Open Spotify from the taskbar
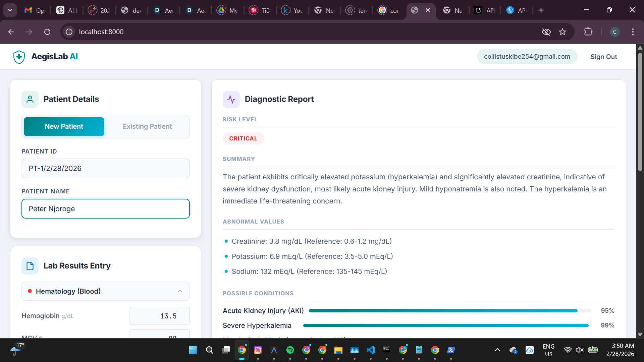 click(x=290, y=350)
